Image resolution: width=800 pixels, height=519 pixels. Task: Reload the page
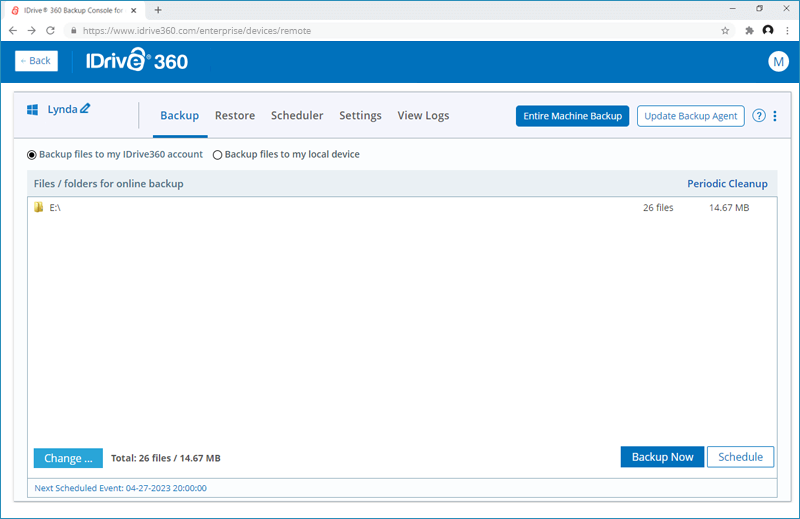[50, 31]
